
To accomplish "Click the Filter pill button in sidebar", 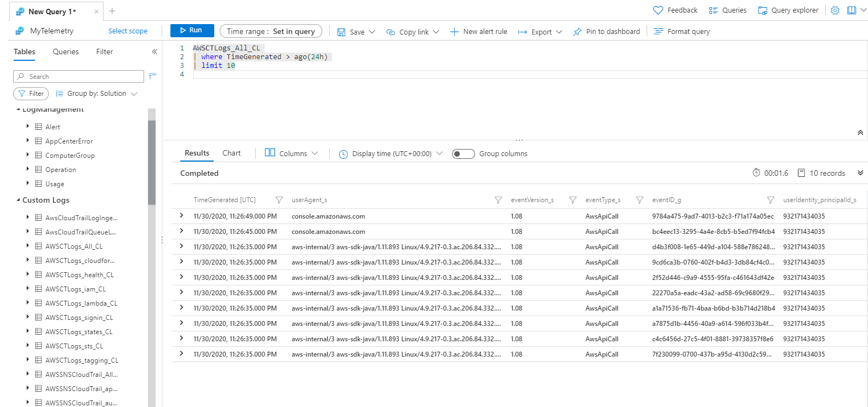I will (x=31, y=94).
